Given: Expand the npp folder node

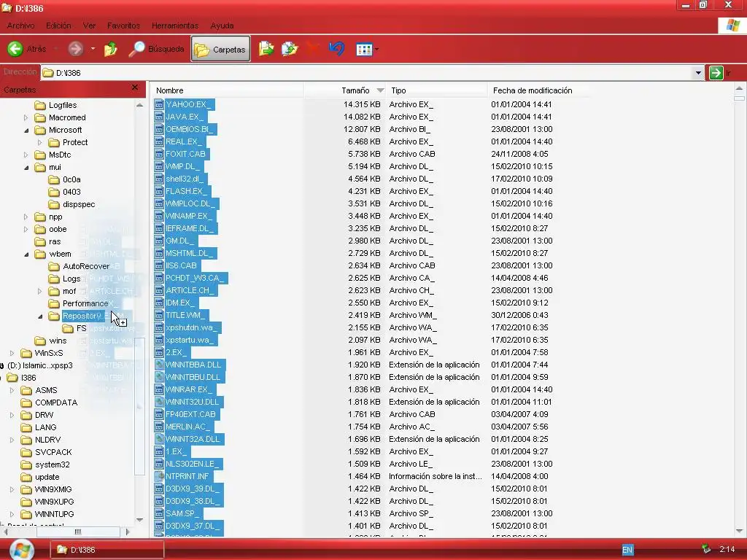Looking at the screenshot, I should 26,217.
